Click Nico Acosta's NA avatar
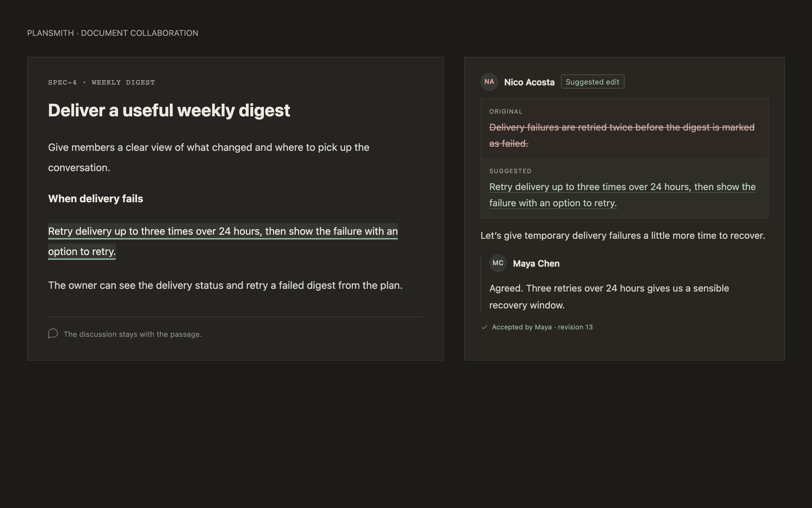 click(489, 82)
